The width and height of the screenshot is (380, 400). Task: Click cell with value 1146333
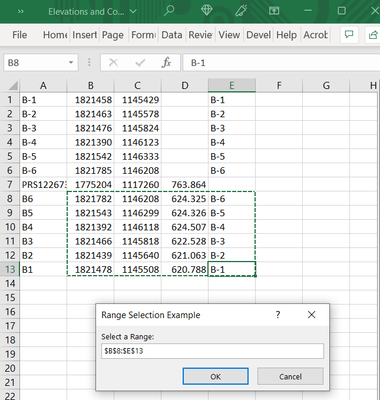(138, 156)
